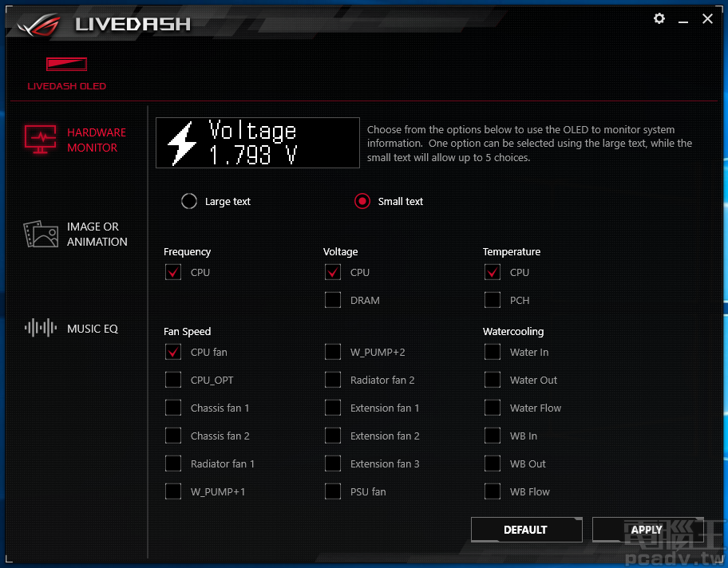The image size is (728, 568).
Task: Uncheck the CPU fan checkbox
Action: click(173, 353)
